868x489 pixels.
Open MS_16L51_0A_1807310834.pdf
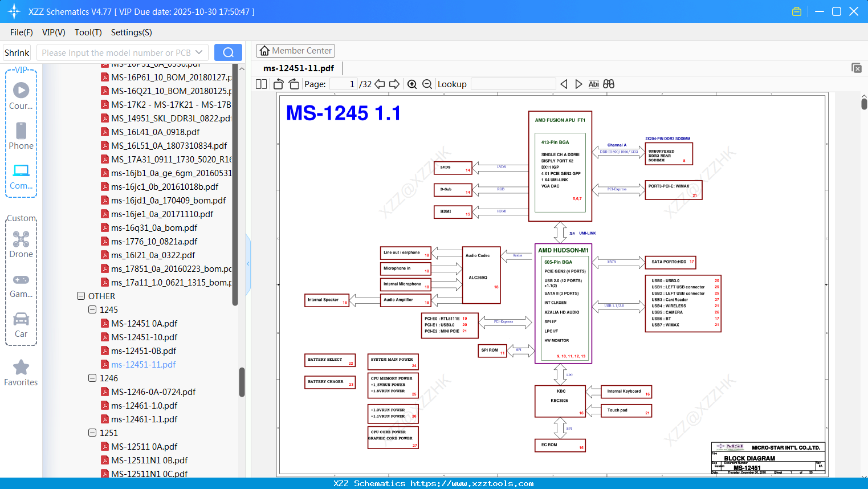click(164, 146)
